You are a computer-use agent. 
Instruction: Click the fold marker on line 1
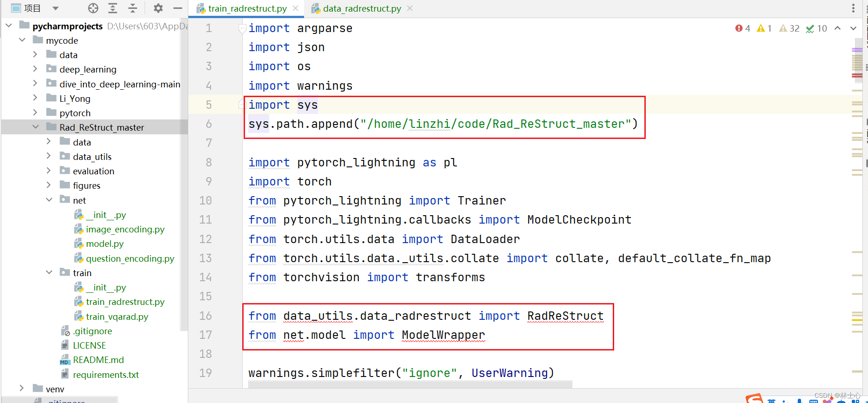coord(242,29)
